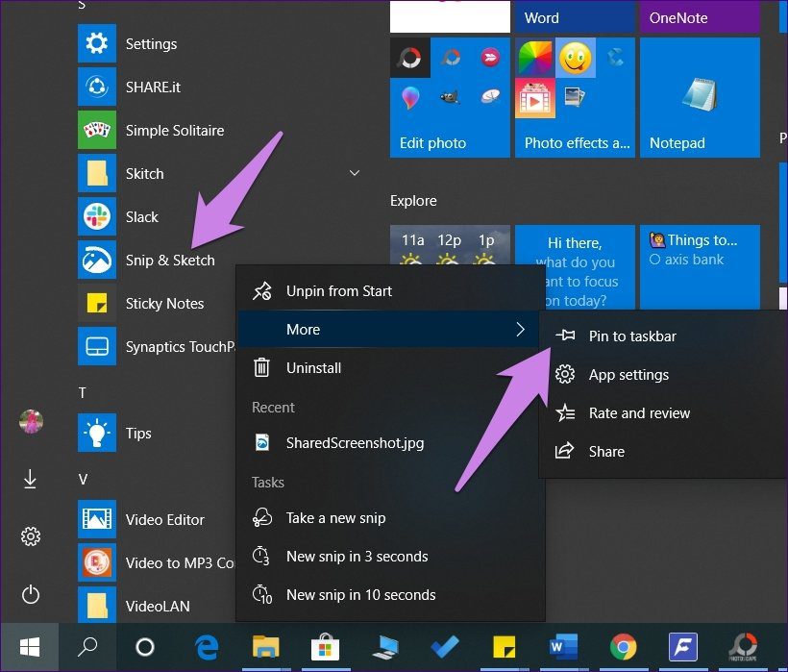Click the Skitch folder icon
This screenshot has width=788, height=672.
(97, 173)
